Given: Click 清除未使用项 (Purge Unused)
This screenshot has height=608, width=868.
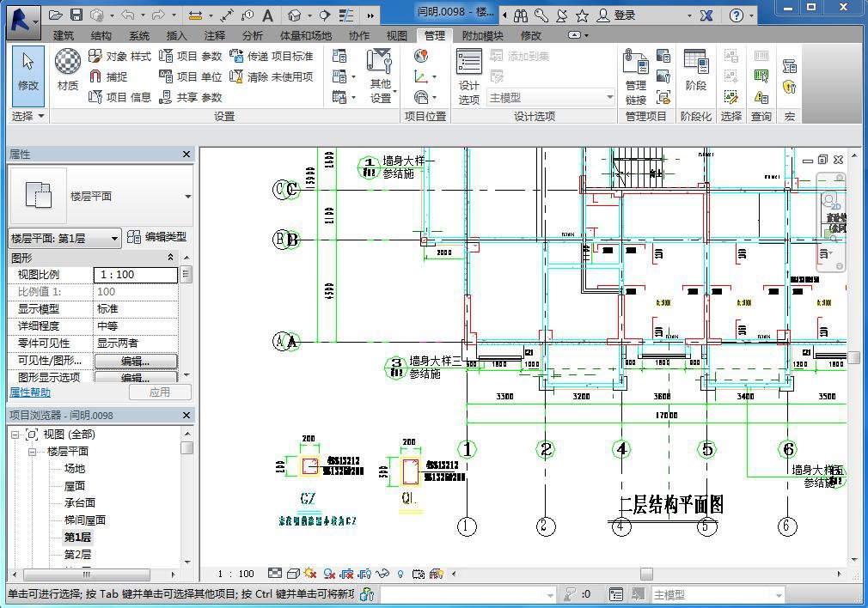Looking at the screenshot, I should [x=272, y=76].
